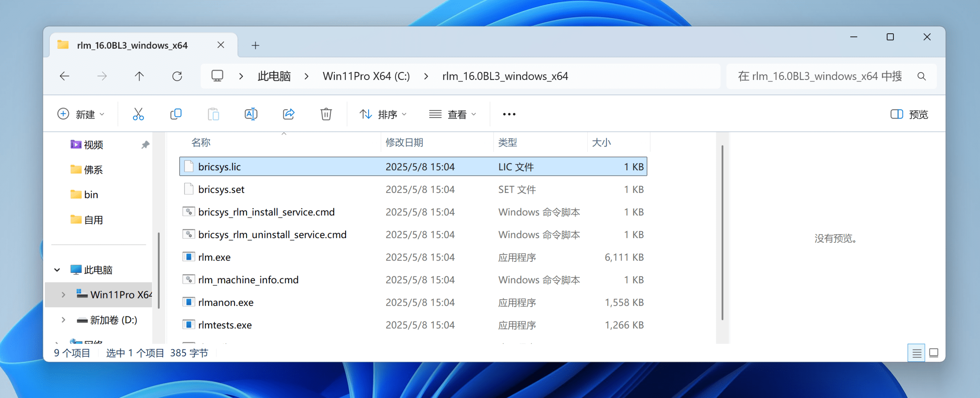The width and height of the screenshot is (980, 398).
Task: Expand the New Volume (D:) tree node
Action: (64, 320)
